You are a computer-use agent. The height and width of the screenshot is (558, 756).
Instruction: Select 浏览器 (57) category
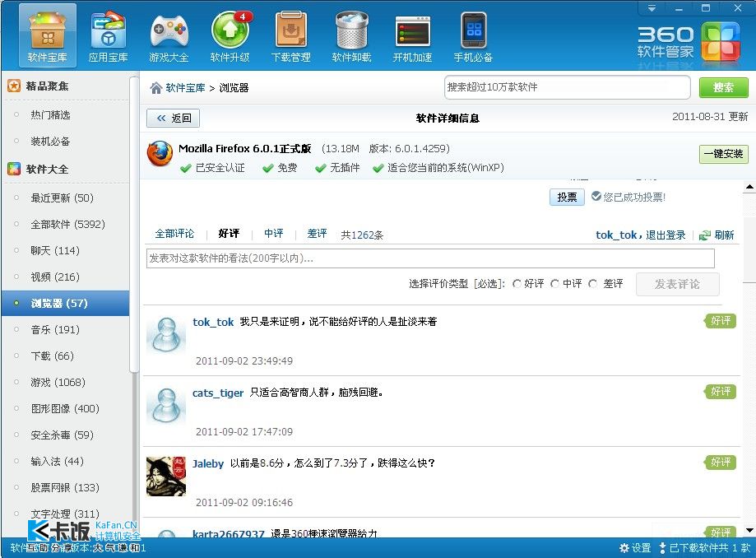65,304
